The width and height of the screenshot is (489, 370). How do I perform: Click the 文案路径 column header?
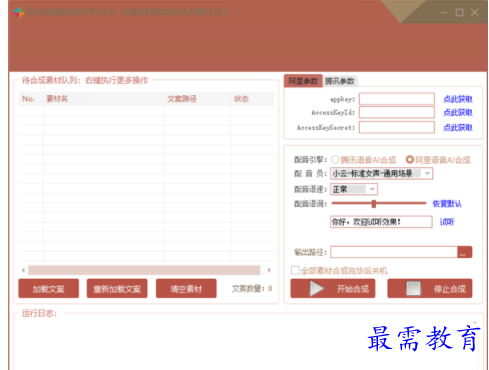(197, 99)
